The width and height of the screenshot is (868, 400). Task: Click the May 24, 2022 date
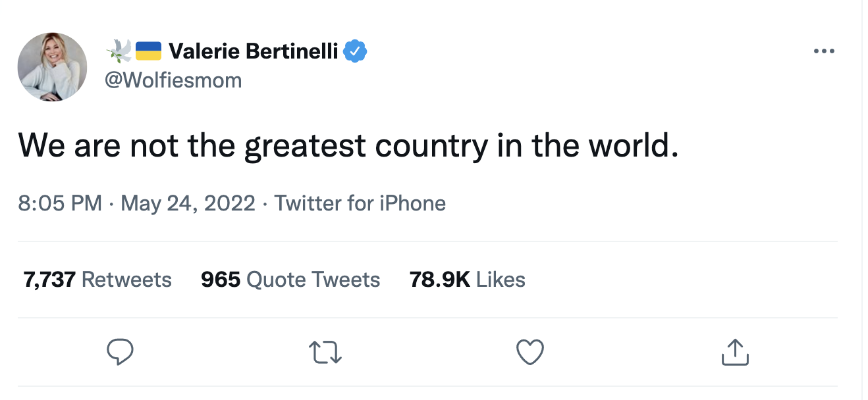(x=188, y=203)
